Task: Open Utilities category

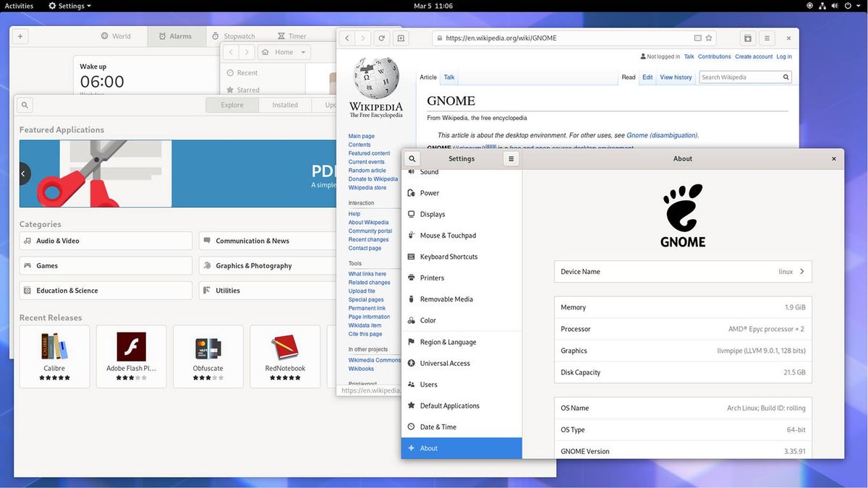Action: [268, 290]
